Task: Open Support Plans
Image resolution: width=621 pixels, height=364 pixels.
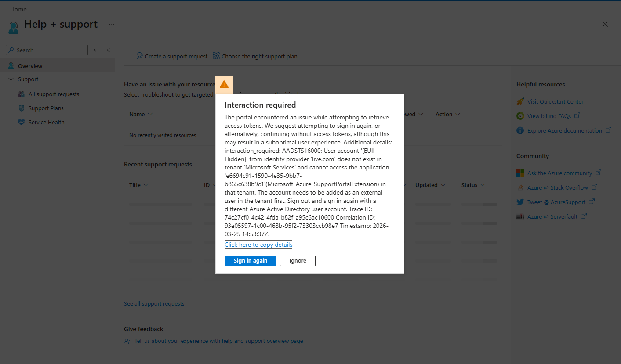Action: (46, 108)
